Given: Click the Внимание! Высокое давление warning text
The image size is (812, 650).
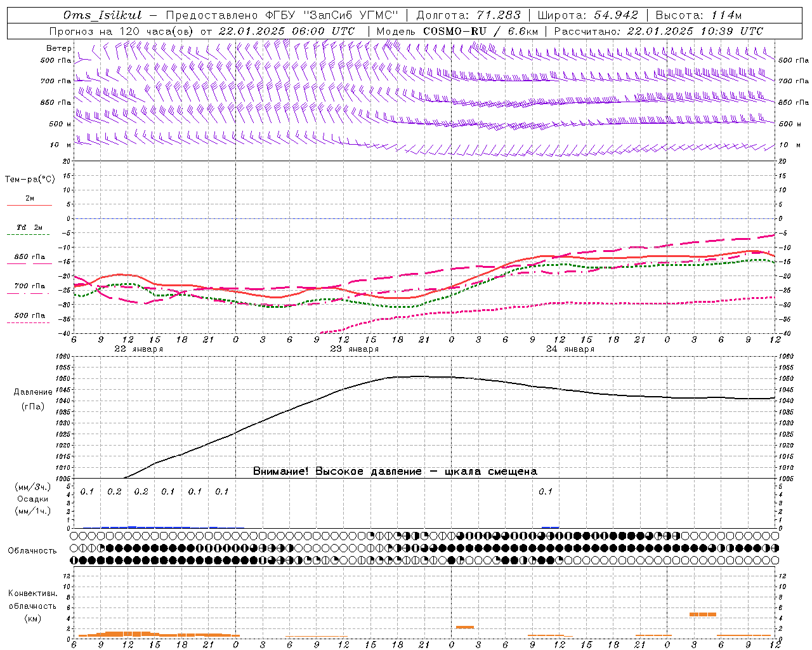Looking at the screenshot, I should (395, 472).
